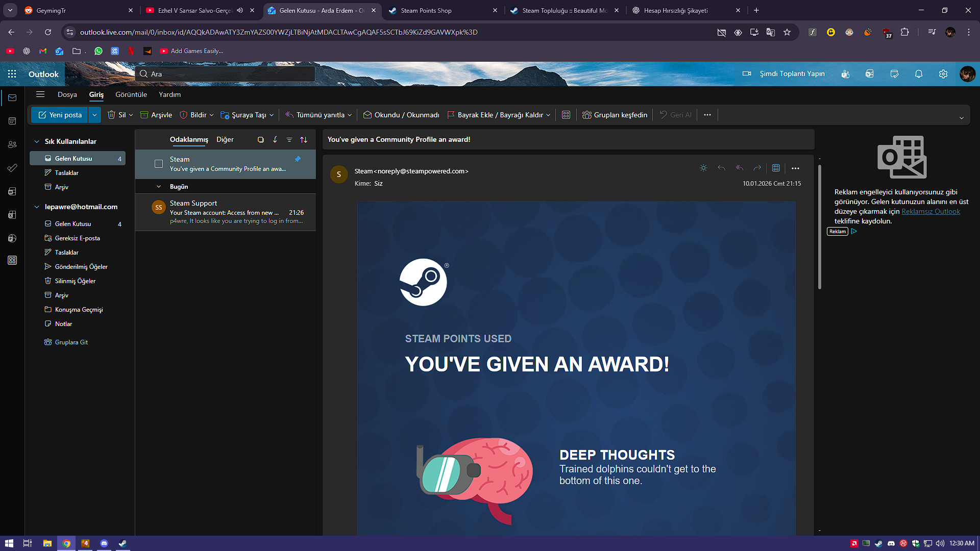Open the Outlook app launcher grid
Viewport: 980px width, 551px height.
pos(12,74)
